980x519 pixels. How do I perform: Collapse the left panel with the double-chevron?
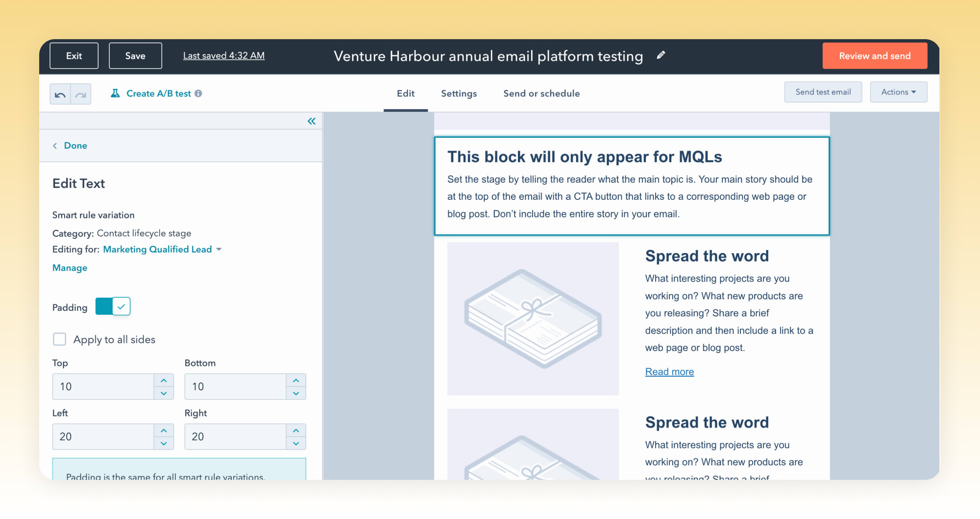311,121
